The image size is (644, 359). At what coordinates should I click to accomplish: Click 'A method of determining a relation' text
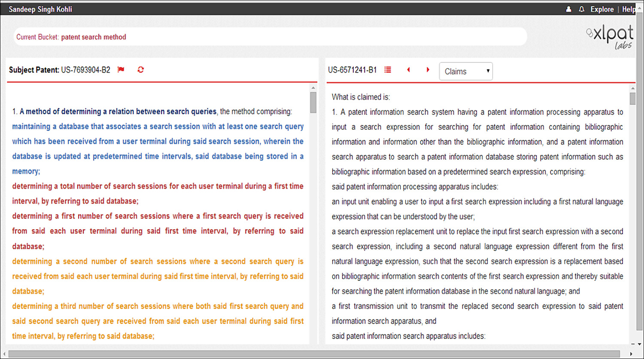coord(118,112)
